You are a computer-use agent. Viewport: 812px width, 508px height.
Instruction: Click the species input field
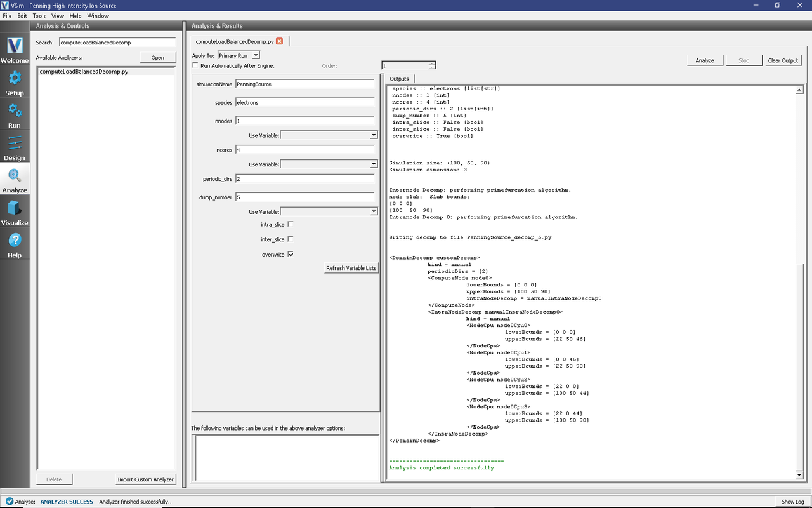point(304,102)
